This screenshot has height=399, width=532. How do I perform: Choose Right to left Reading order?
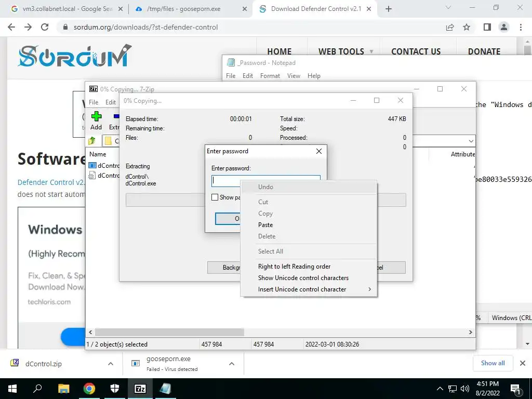294,267
